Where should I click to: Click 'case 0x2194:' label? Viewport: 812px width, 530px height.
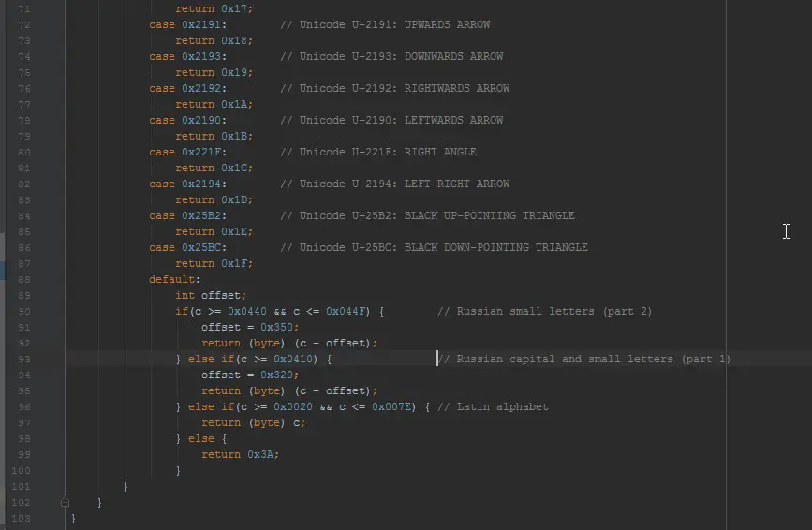(187, 184)
